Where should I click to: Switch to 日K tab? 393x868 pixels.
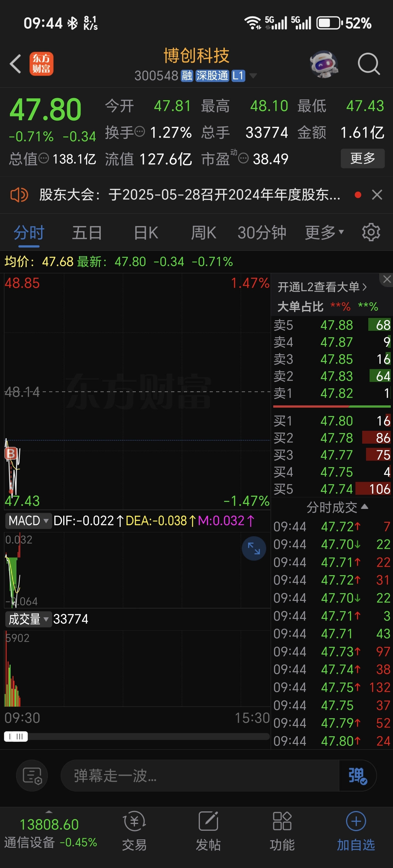click(x=146, y=233)
